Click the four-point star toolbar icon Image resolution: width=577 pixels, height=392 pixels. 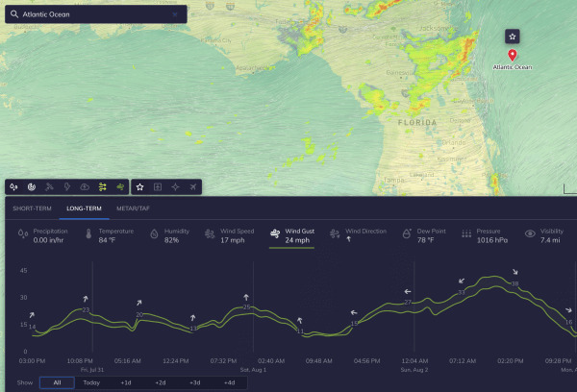175,186
